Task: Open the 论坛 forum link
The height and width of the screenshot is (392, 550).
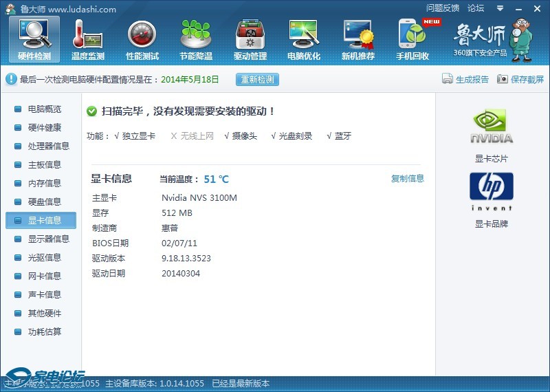Action: click(x=476, y=8)
